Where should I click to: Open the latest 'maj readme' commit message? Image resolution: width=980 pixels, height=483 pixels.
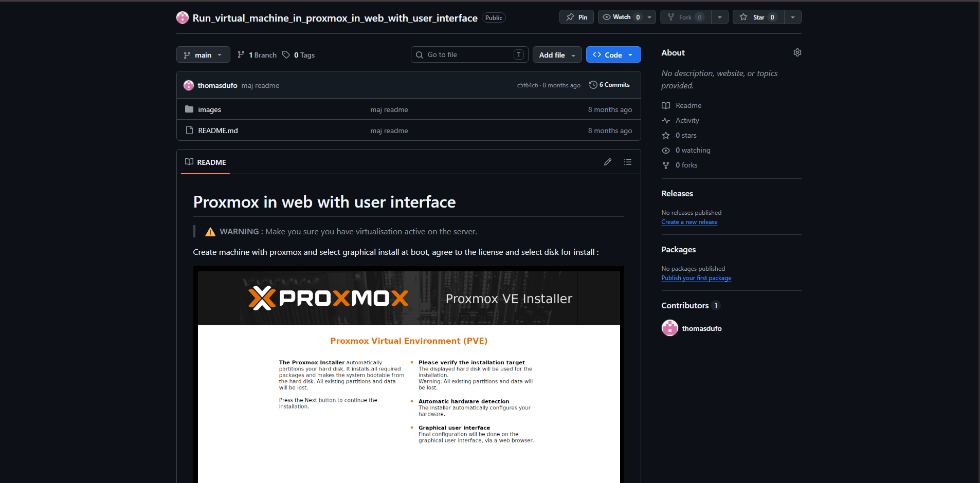pos(260,85)
